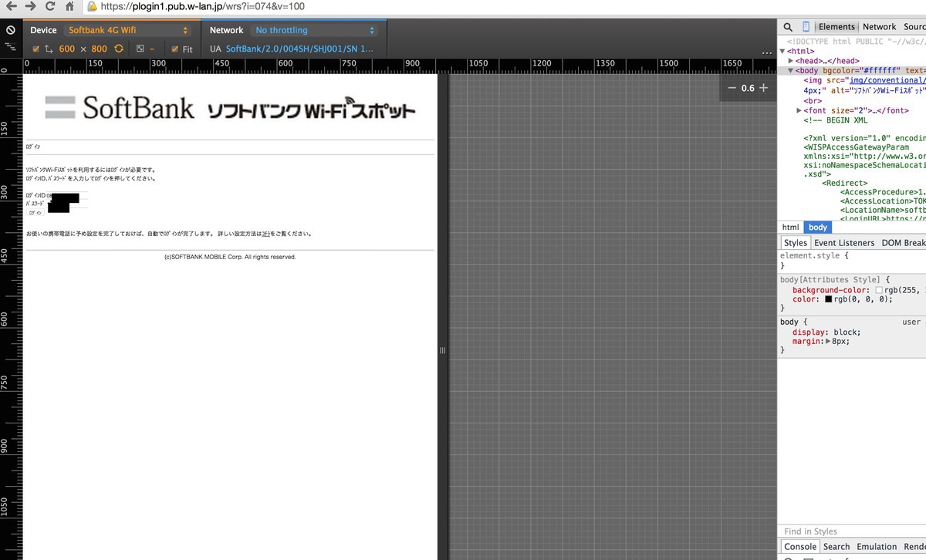Open the DOM Breakpoints sidebar tab
Screen dimensions: 926x560
[903, 243]
